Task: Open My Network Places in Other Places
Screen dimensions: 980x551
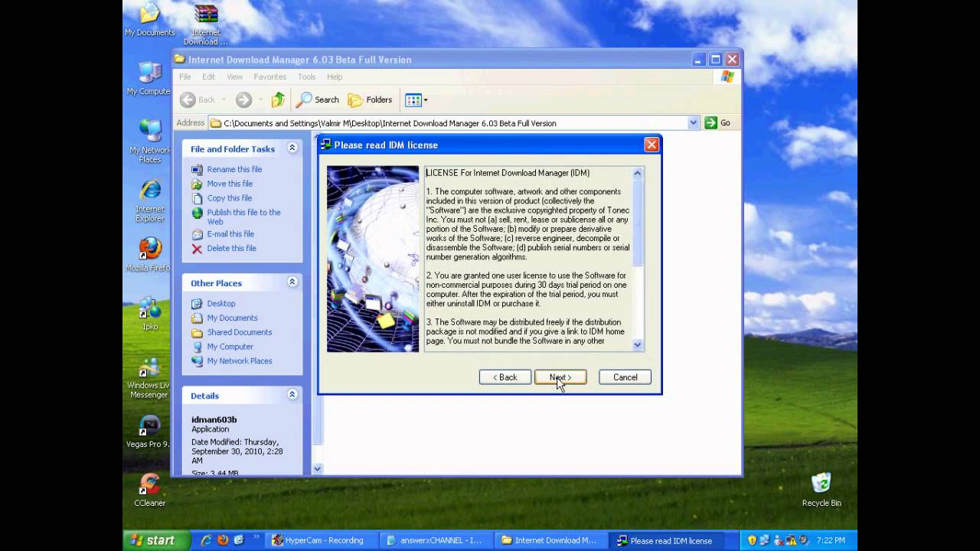Action: 240,361
